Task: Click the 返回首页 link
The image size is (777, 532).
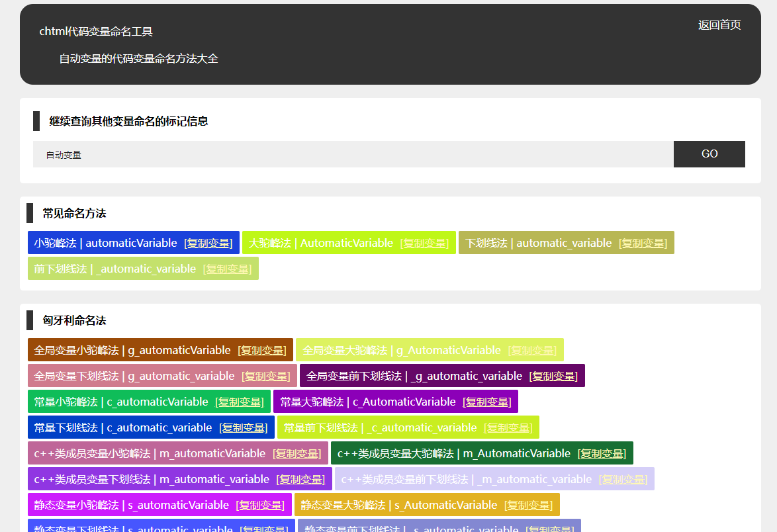Action: (x=719, y=25)
